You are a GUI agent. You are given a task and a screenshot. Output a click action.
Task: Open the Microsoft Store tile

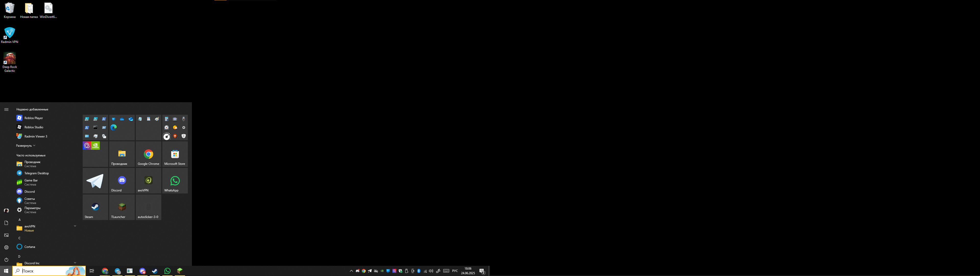175,154
